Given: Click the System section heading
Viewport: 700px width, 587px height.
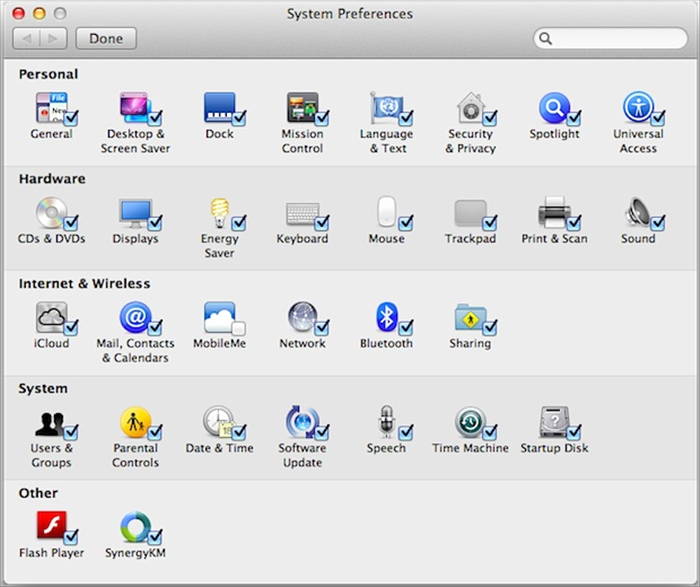Looking at the screenshot, I should point(43,388).
